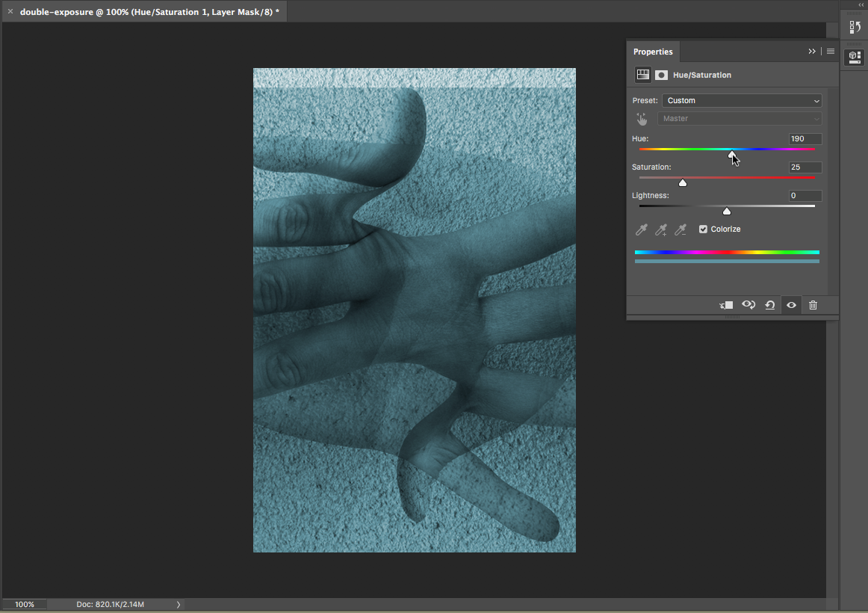Screen dimensions: 868x613
Task: Open the Preset dropdown showing Custom
Action: point(742,101)
